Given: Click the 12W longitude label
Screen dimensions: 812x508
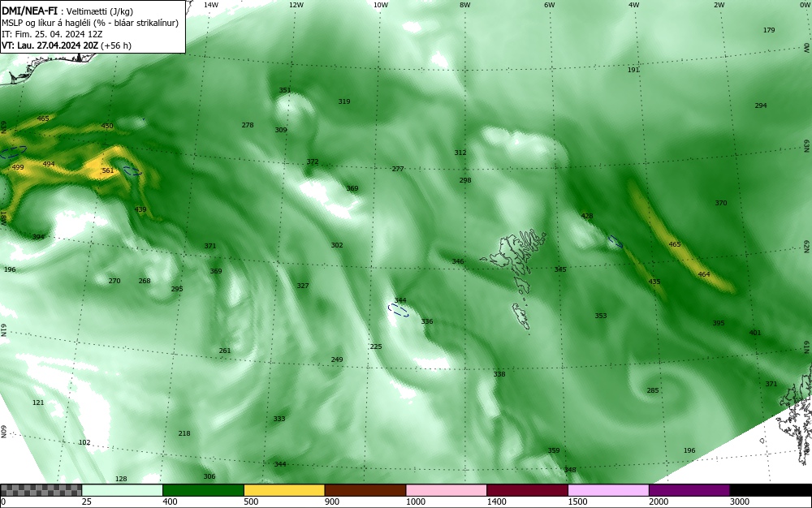Looking at the screenshot, I should 296,5.
